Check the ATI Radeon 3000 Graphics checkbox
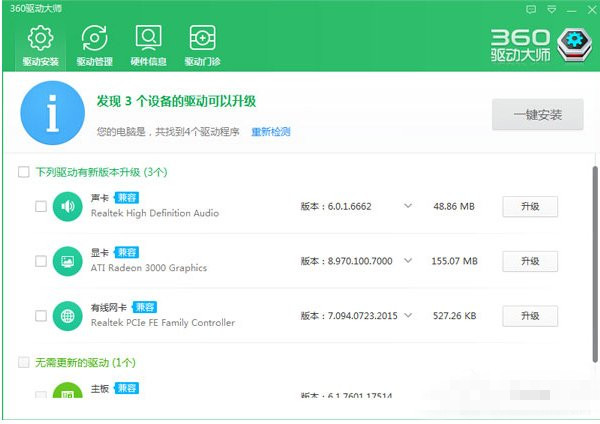This screenshot has width=600, height=424. pyautogui.click(x=41, y=261)
